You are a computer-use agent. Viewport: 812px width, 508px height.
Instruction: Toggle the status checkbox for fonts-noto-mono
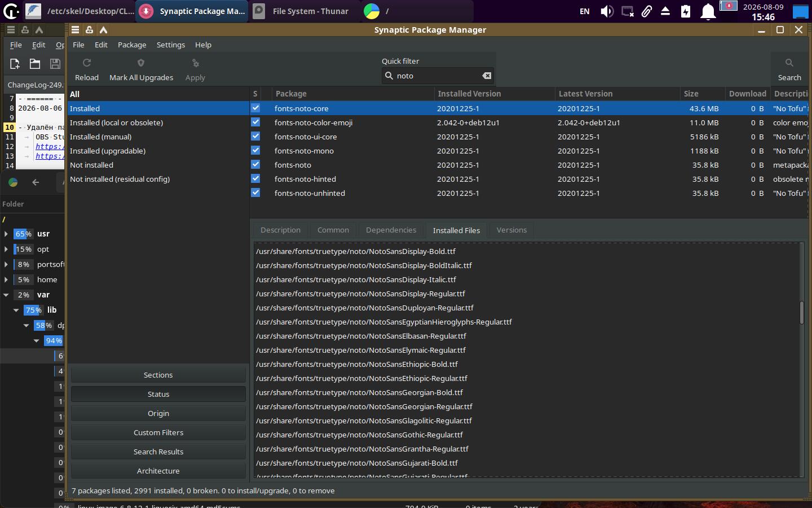(255, 150)
